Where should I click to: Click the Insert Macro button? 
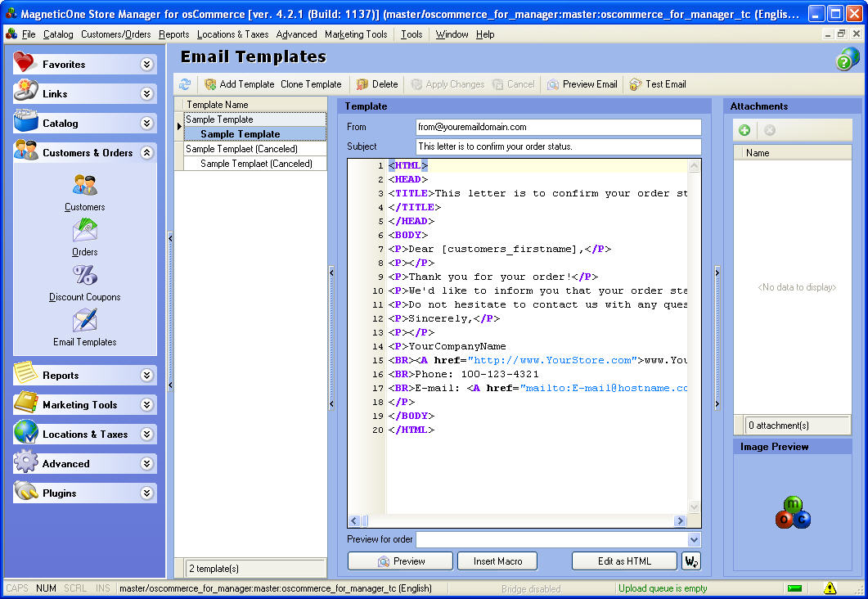coord(497,561)
